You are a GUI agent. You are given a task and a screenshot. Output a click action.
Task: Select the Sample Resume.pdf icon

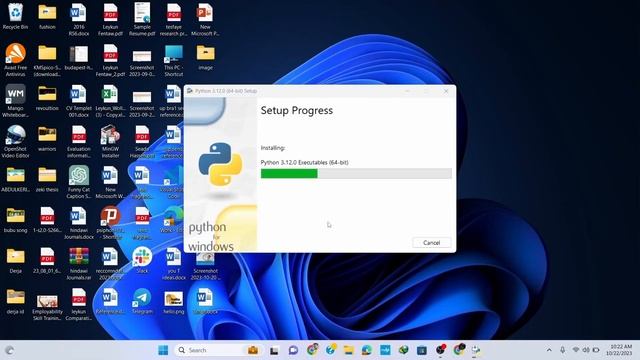[x=142, y=20]
